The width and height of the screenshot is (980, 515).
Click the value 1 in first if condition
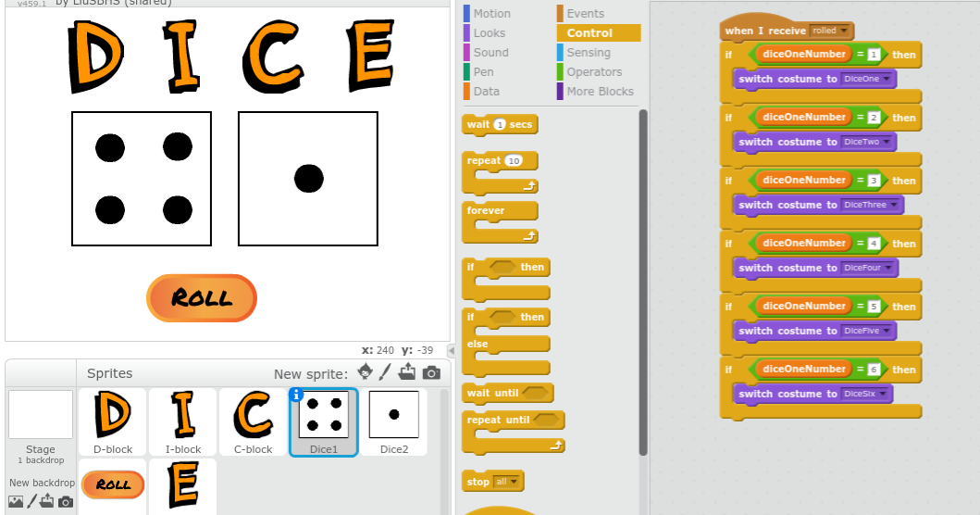pos(874,55)
